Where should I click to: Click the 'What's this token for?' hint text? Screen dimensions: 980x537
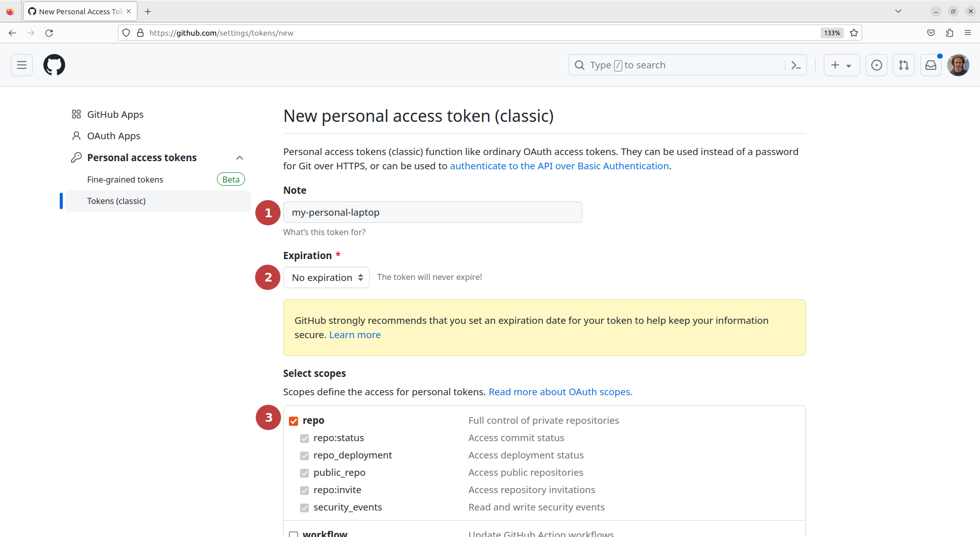click(x=324, y=232)
